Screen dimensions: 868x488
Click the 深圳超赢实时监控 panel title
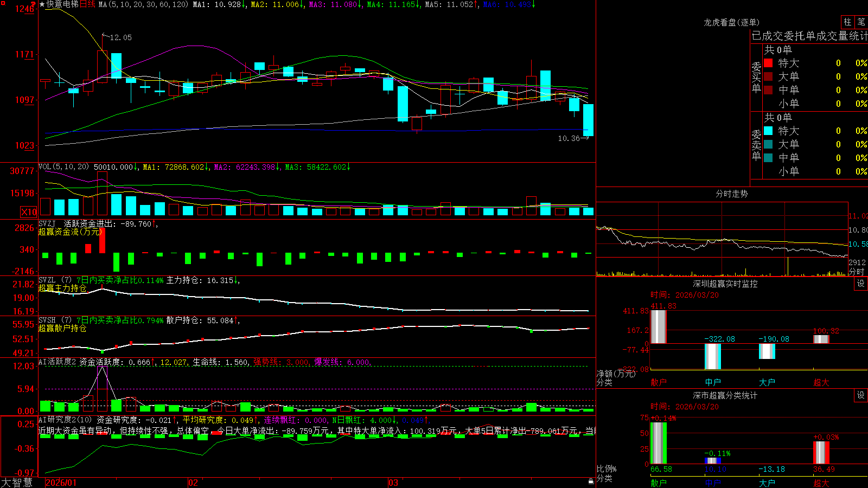coord(725,284)
